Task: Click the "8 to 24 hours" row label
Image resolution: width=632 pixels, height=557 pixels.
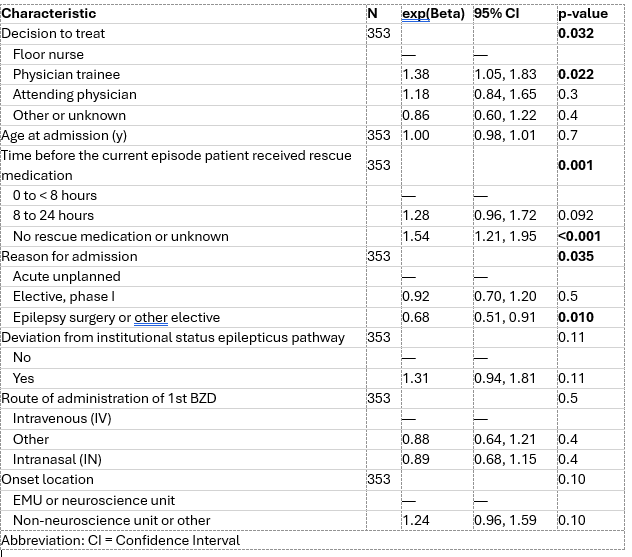Action: point(53,215)
